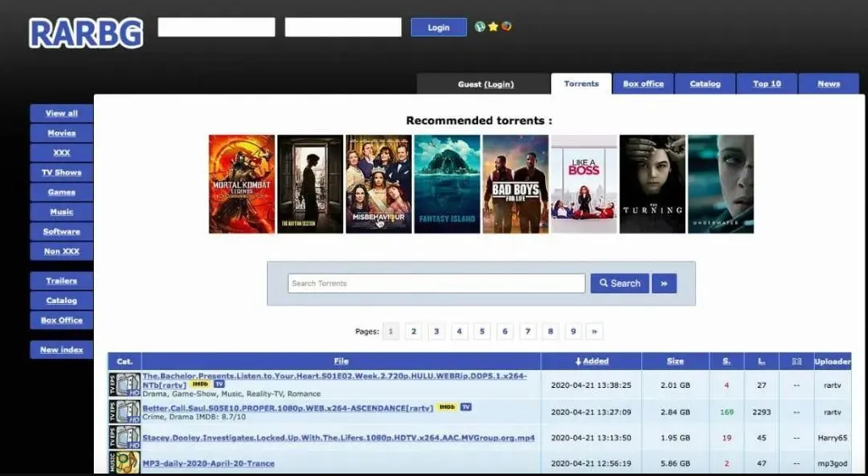Click the TV badge on Bachelor torrent row
Screen dimensions: 868x476
pos(219,384)
